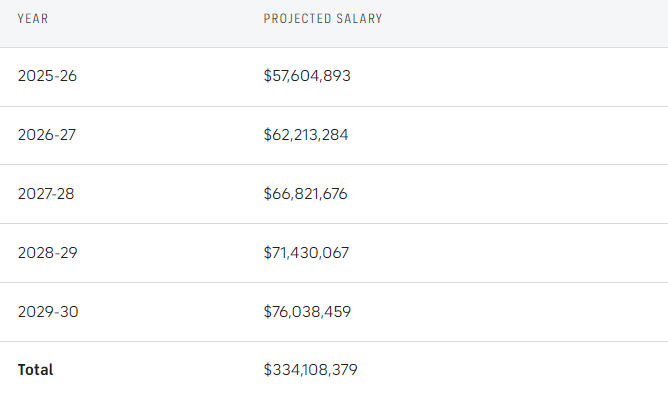Select the 2029-30 year cell
The image size is (668, 397).
tap(48, 312)
